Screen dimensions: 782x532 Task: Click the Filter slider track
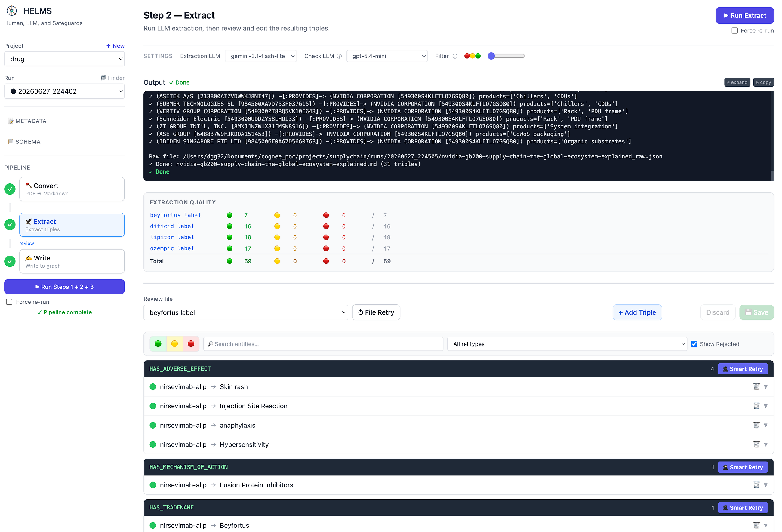[506, 56]
